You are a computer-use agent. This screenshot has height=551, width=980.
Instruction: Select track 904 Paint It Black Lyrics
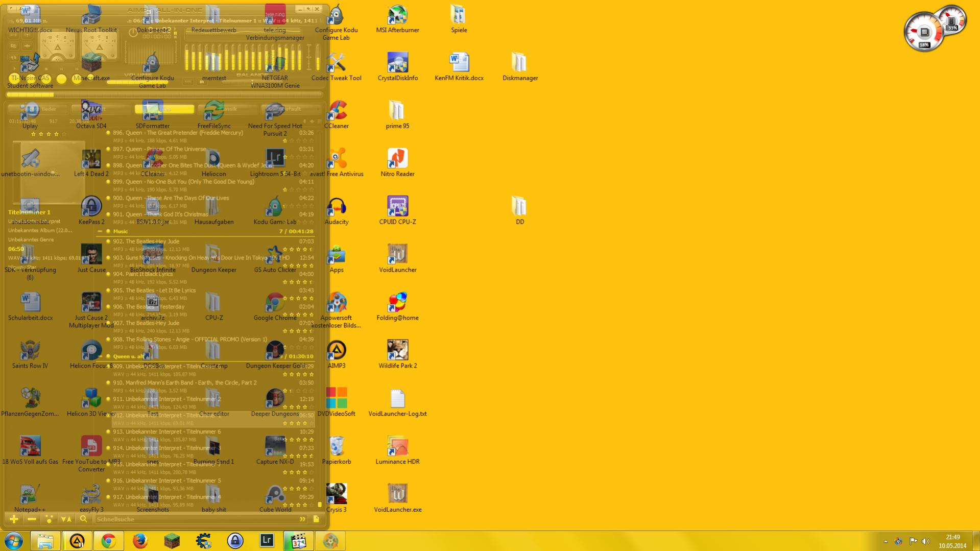[209, 278]
